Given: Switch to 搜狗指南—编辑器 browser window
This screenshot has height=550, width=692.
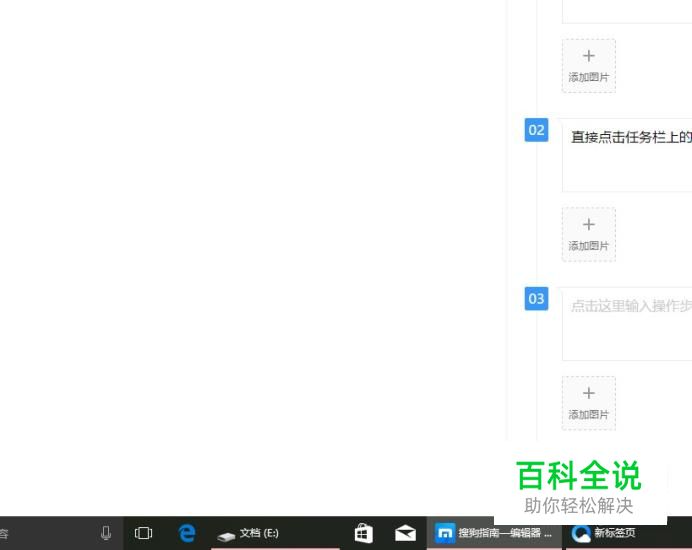Looking at the screenshot, I should pyautogui.click(x=494, y=533).
